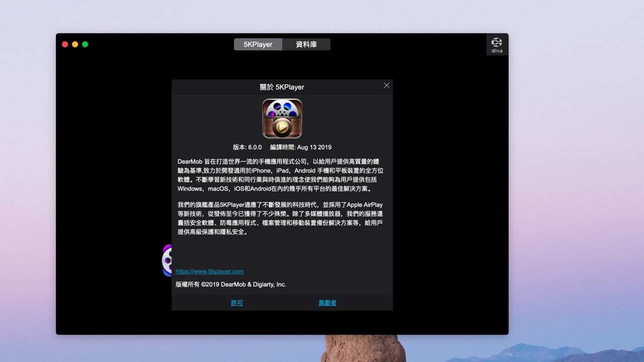Image resolution: width=644 pixels, height=362 pixels.
Task: Click the red close button of 5KPlayer window
Action: (x=65, y=44)
